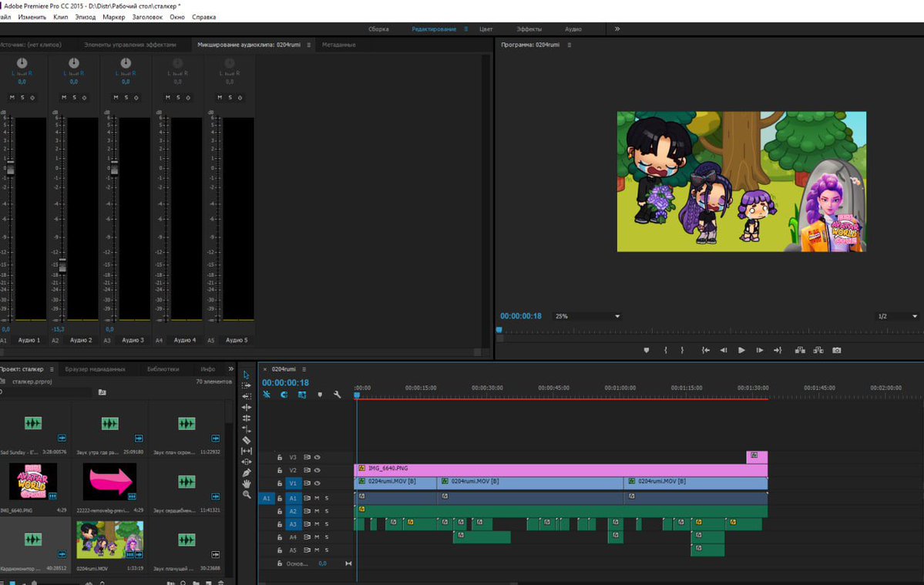
Task: Expand the hidden Project panel tabs chevron
Action: point(231,369)
